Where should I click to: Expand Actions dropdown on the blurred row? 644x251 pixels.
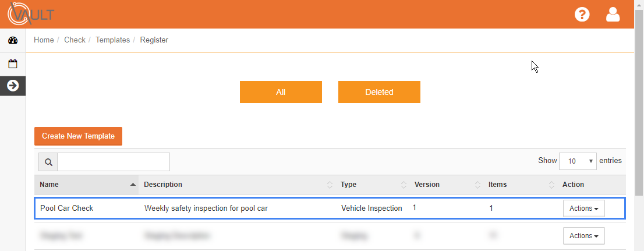pos(583,236)
